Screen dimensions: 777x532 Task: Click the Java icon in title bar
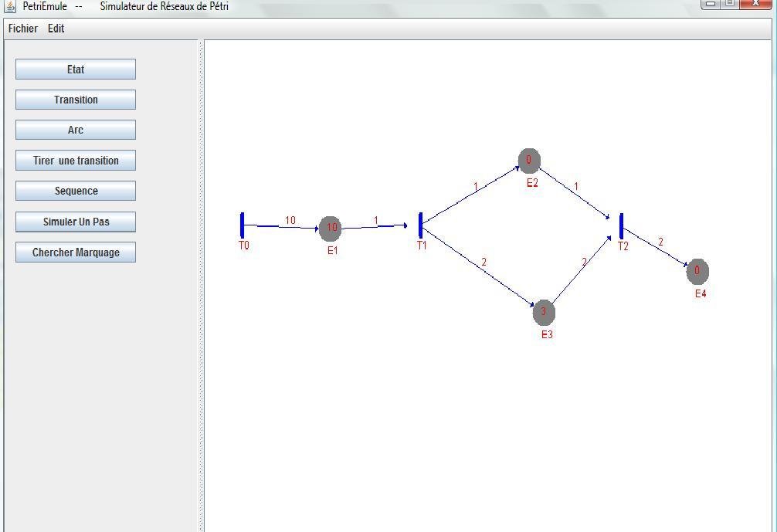[10, 6]
